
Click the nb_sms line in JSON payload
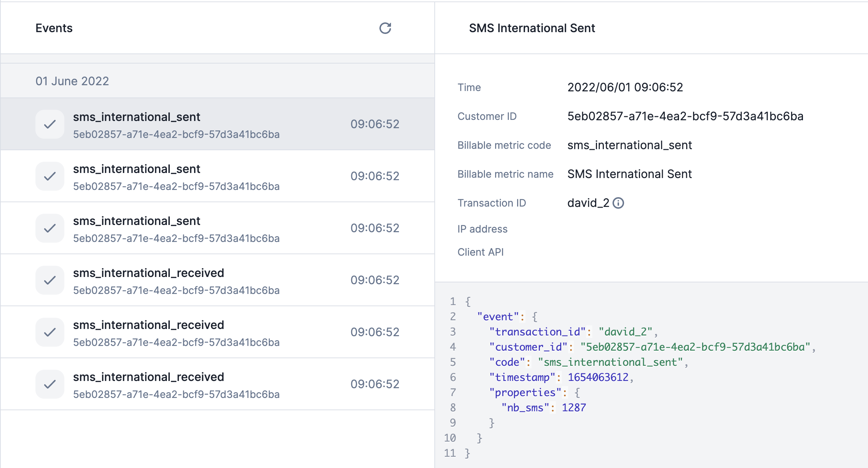(x=543, y=408)
